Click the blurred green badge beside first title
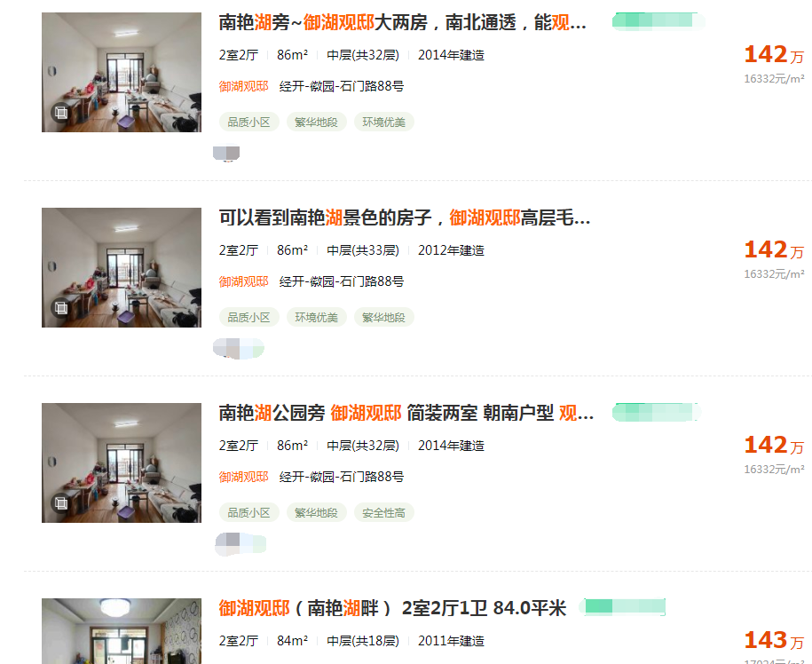The height and width of the screenshot is (664, 812). pyautogui.click(x=658, y=21)
